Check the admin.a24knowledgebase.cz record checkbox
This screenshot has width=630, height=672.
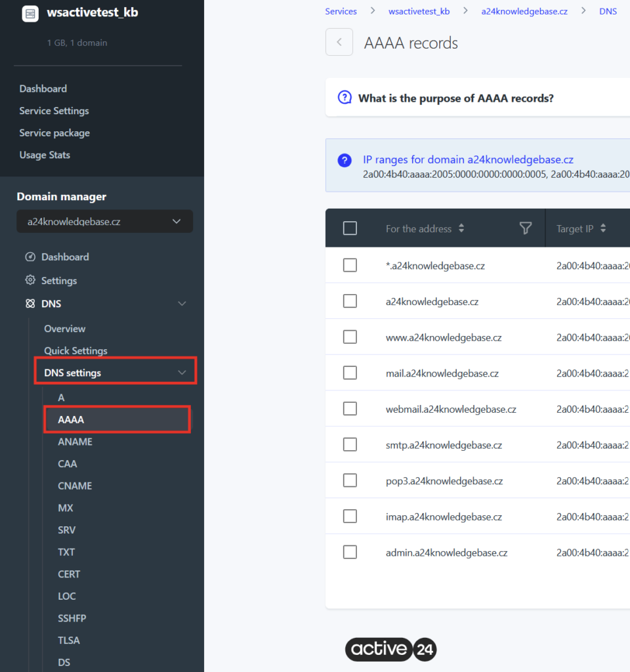click(350, 552)
